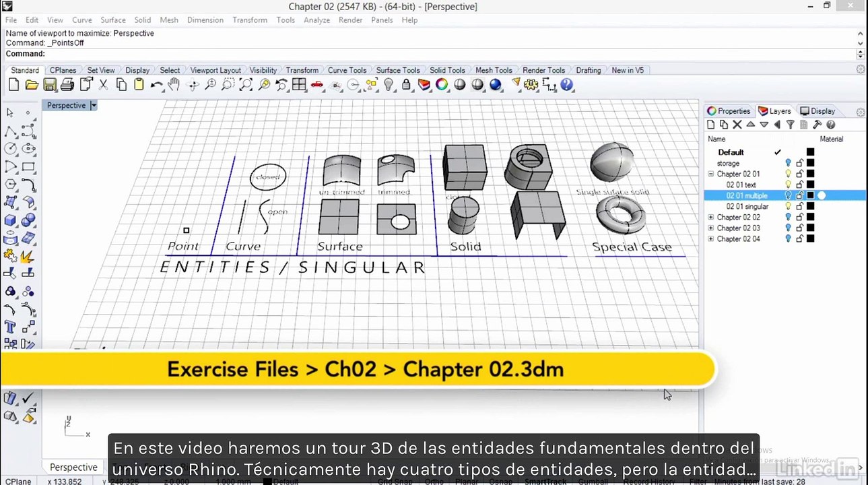Toggle visibility bulb for 02 01 multiple layer

point(788,195)
